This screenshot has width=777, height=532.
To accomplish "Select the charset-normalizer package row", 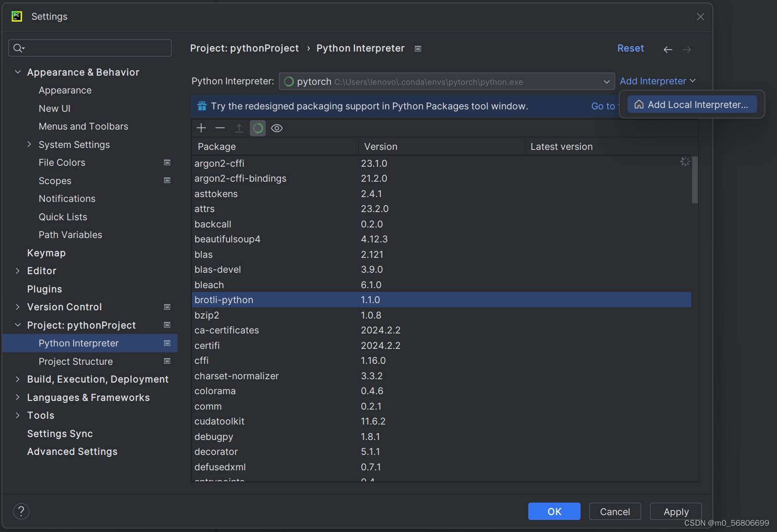I will 441,376.
